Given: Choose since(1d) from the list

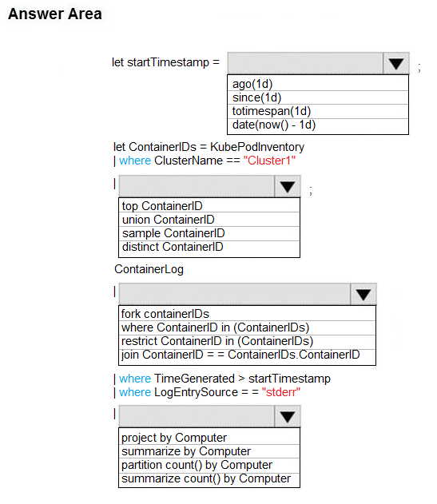Looking at the screenshot, I should 318,97.
